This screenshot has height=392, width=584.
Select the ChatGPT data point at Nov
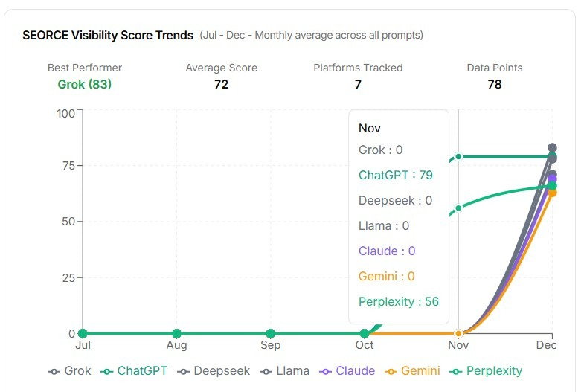458,156
